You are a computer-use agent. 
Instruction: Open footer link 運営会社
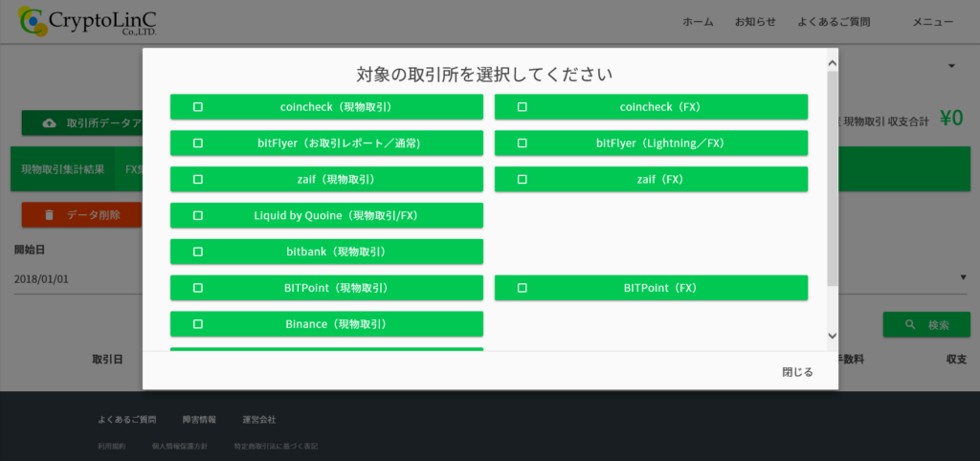pyautogui.click(x=259, y=420)
